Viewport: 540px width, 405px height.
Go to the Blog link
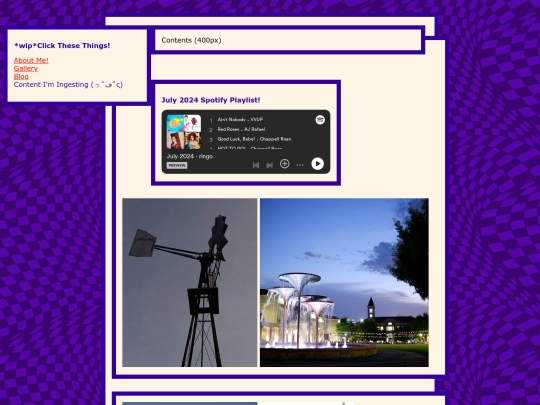coord(21,76)
